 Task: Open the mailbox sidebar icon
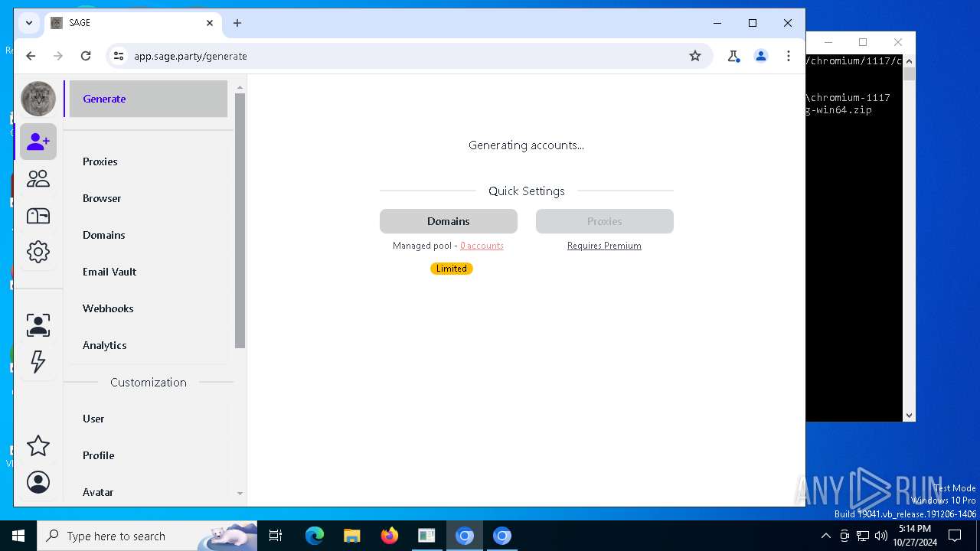(38, 215)
